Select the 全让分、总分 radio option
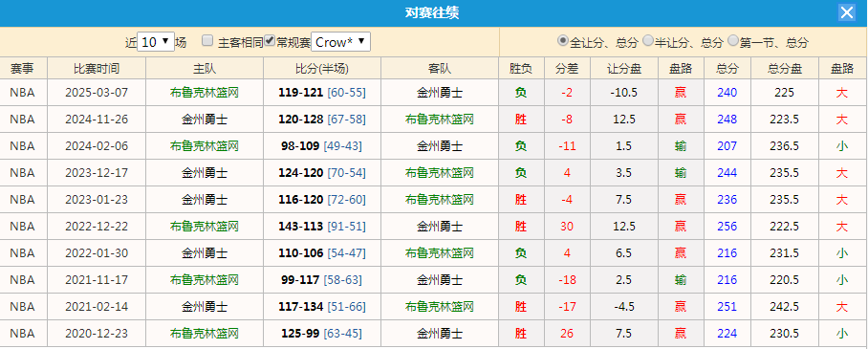This screenshot has height=349, width=868. click(x=563, y=40)
